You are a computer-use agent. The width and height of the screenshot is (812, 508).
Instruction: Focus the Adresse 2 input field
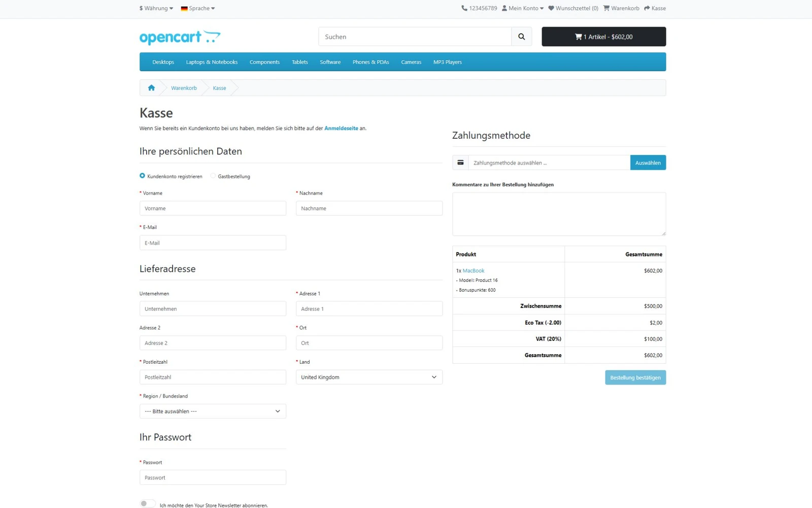(x=213, y=343)
